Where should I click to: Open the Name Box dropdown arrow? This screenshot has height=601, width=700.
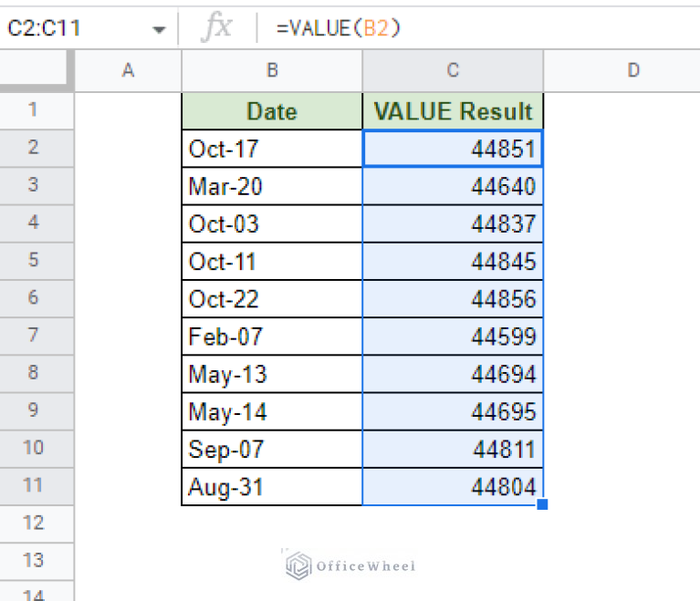[160, 29]
